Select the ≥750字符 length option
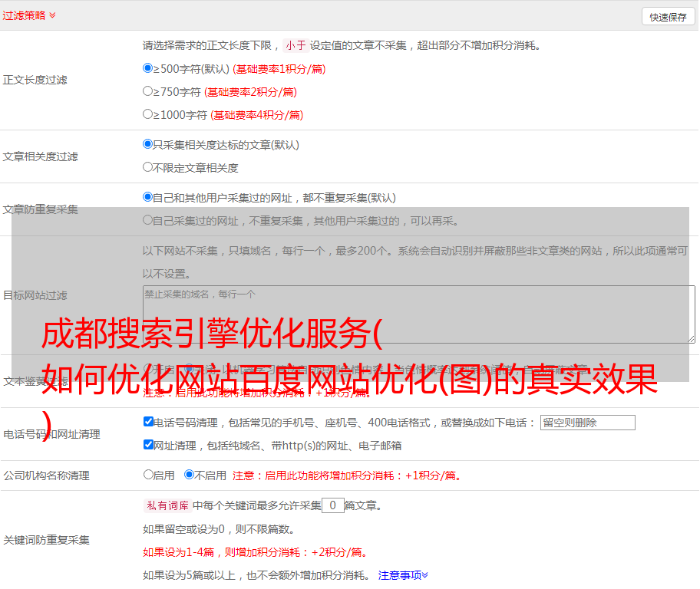The image size is (700, 589). pyautogui.click(x=148, y=91)
